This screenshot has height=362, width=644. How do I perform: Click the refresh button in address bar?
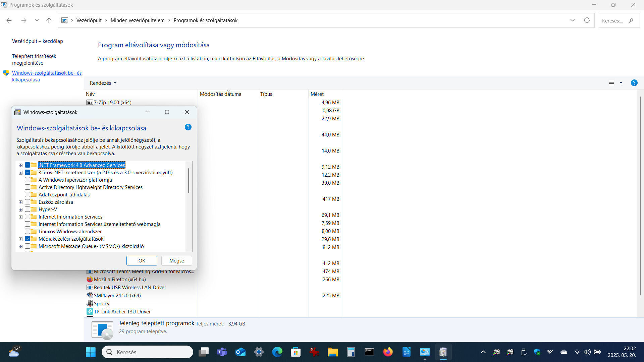587,20
